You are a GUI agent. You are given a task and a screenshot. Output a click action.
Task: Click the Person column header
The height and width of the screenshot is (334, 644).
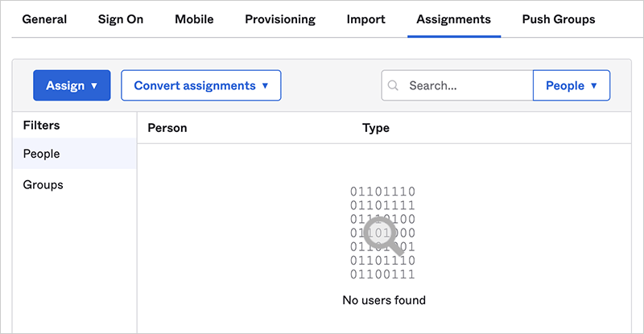[167, 128]
